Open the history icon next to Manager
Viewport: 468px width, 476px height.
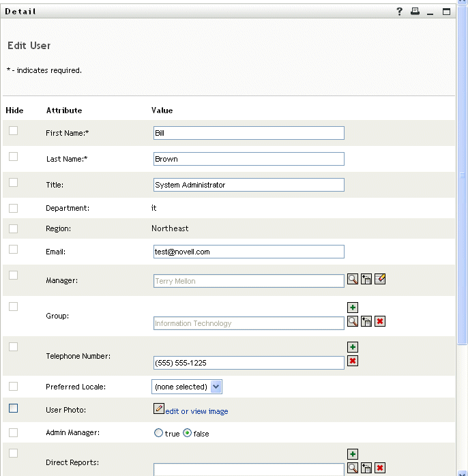point(366,279)
